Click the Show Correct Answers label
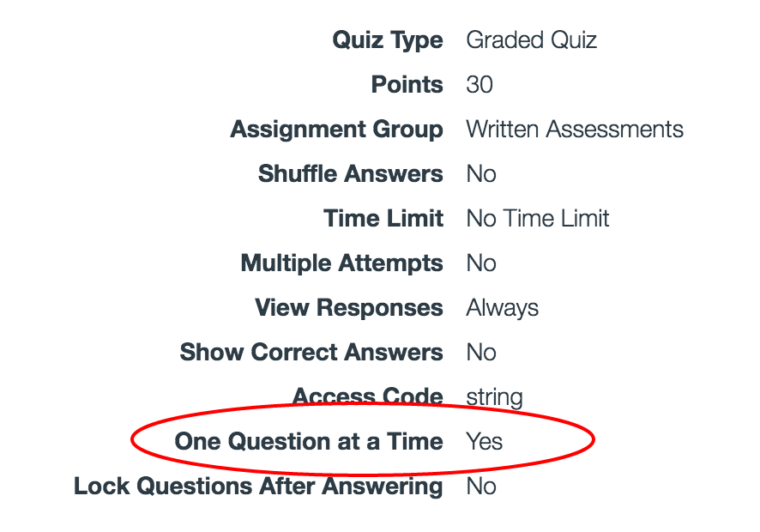 point(311,353)
